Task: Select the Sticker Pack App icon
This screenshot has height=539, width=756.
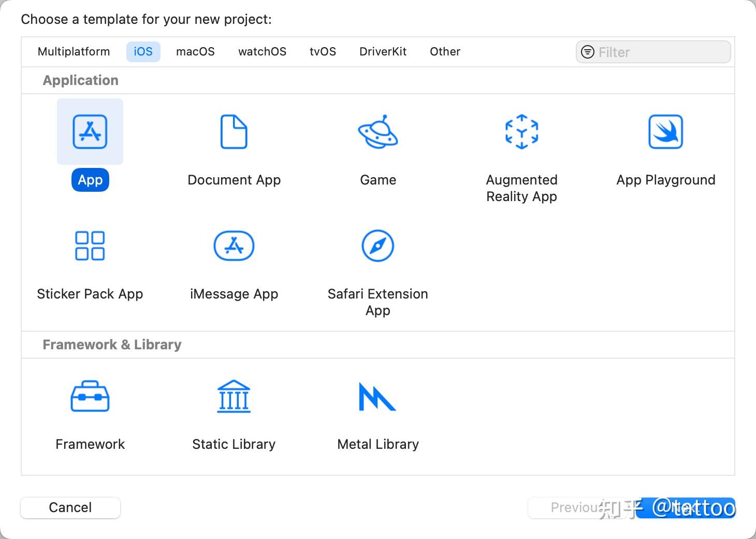Action: pyautogui.click(x=90, y=246)
